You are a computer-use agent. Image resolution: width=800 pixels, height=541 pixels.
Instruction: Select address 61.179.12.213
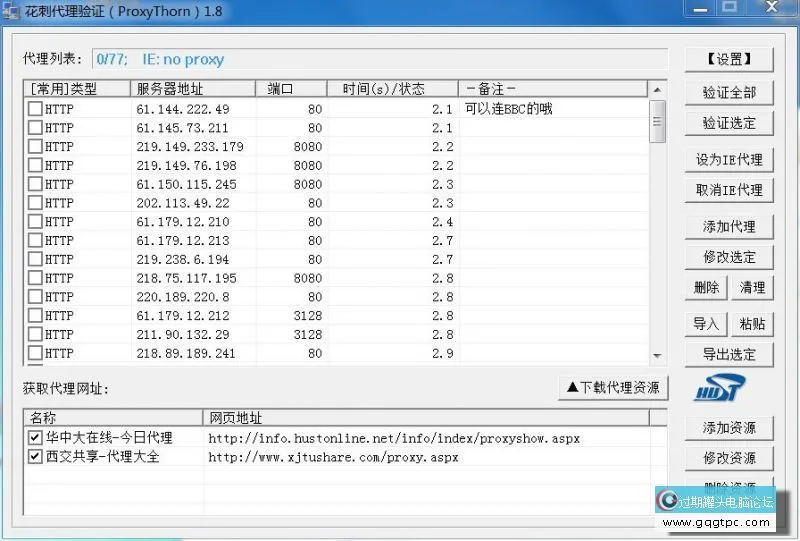pos(183,240)
